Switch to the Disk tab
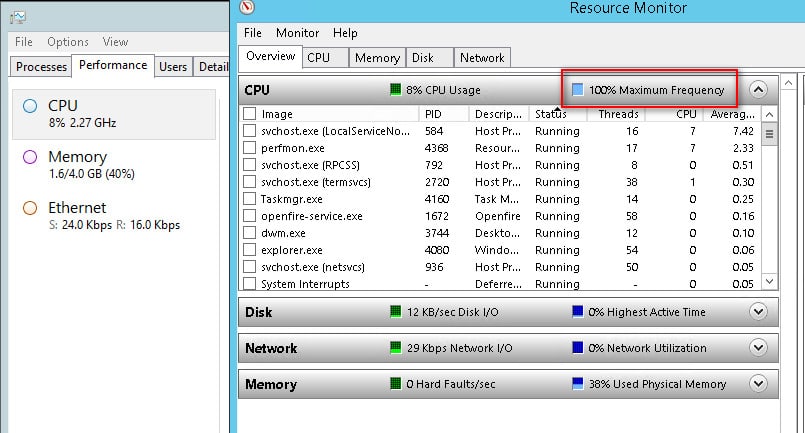Viewport: 805px width, 433px height. pos(430,58)
